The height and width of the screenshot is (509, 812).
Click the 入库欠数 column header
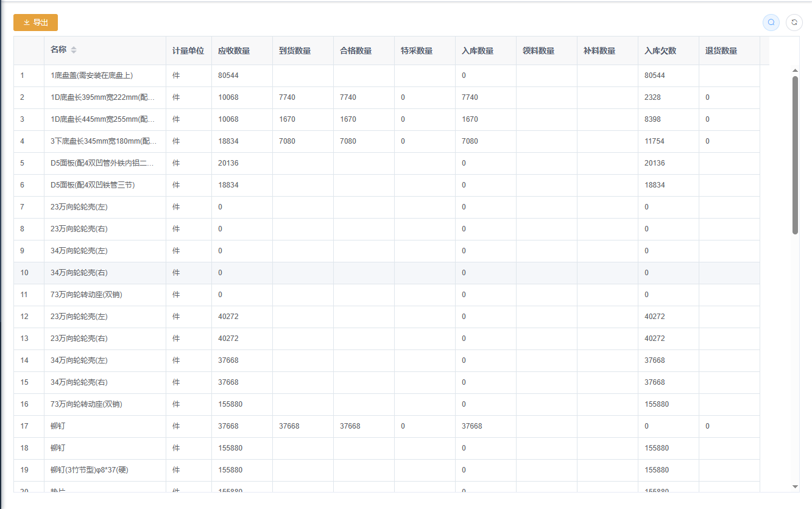(660, 51)
